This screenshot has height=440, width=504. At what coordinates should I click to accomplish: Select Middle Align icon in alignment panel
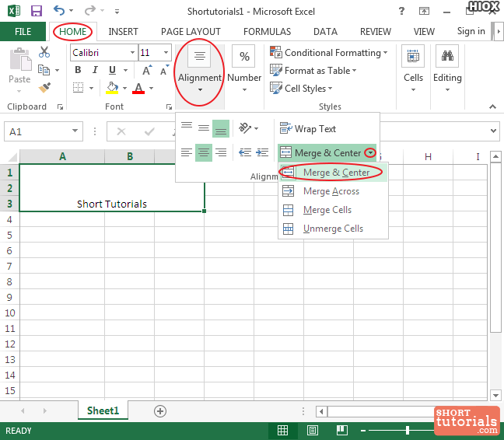(204, 128)
